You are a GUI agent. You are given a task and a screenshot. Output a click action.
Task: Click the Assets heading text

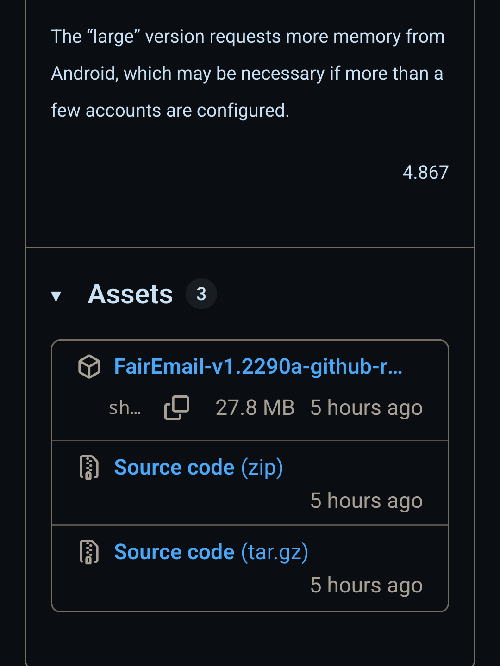(130, 294)
